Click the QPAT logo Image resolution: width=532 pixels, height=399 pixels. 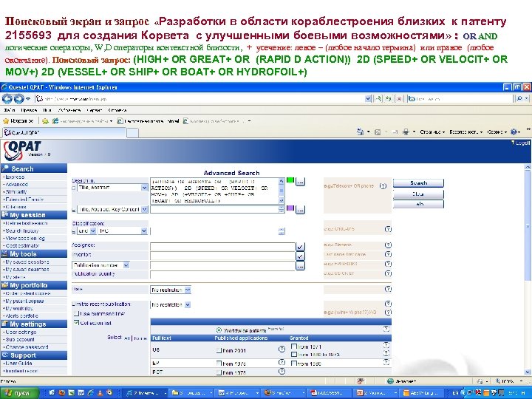click(22, 151)
